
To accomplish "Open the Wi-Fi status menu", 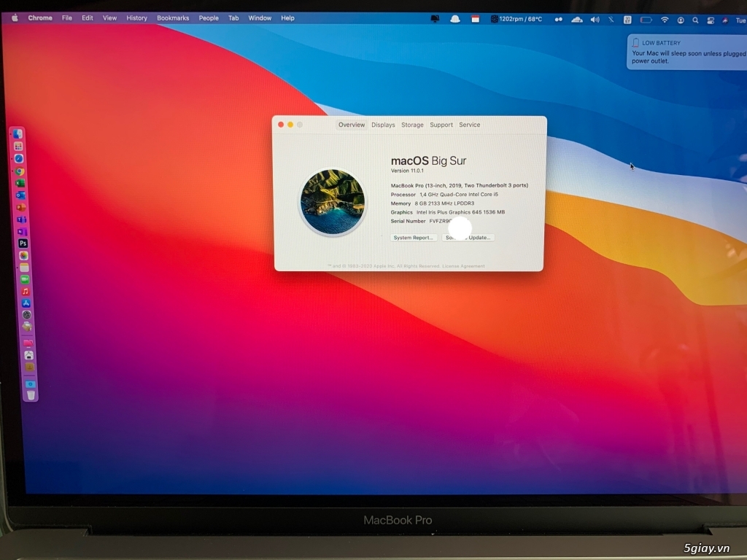I will point(664,20).
